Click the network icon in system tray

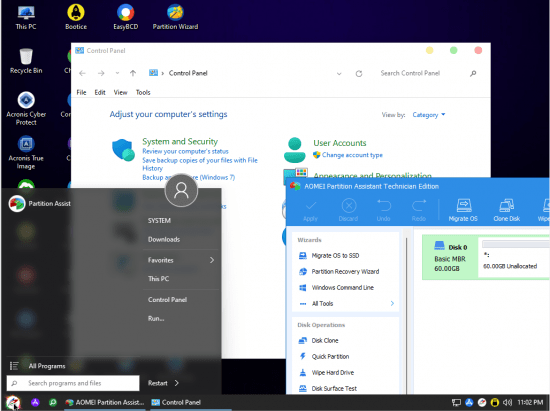coord(456,403)
